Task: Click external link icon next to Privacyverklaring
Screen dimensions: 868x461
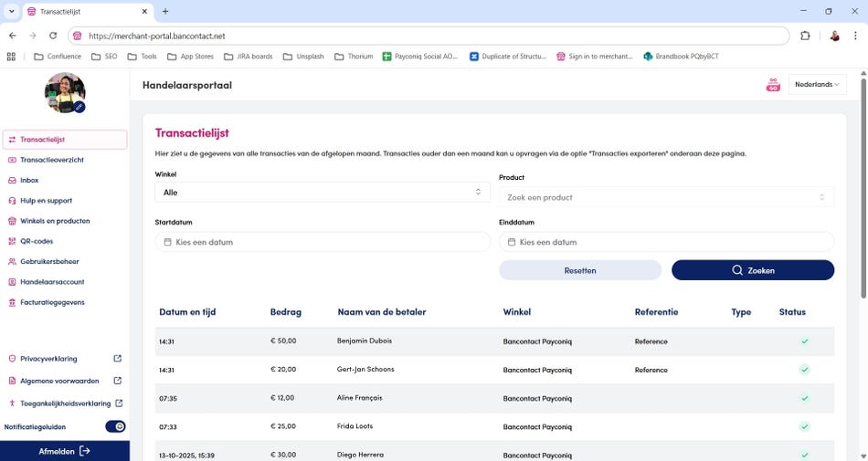Action: click(x=117, y=359)
